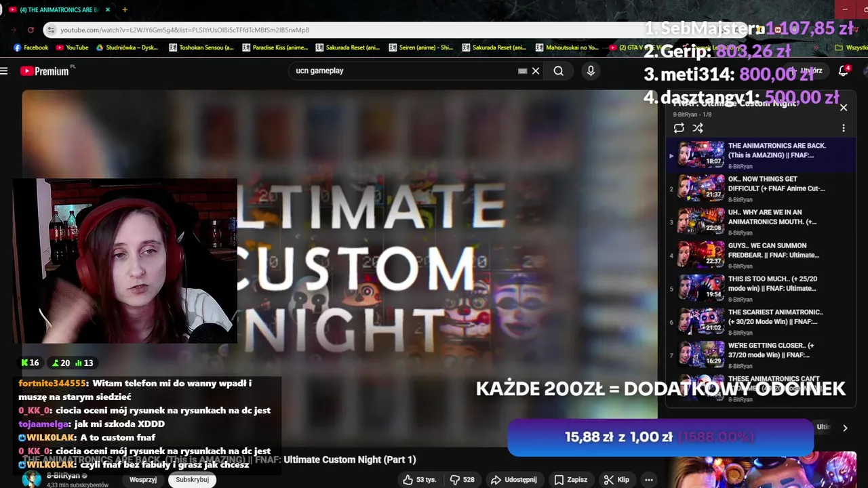
Task: Open site information icon in address bar
Action: [x=51, y=30]
